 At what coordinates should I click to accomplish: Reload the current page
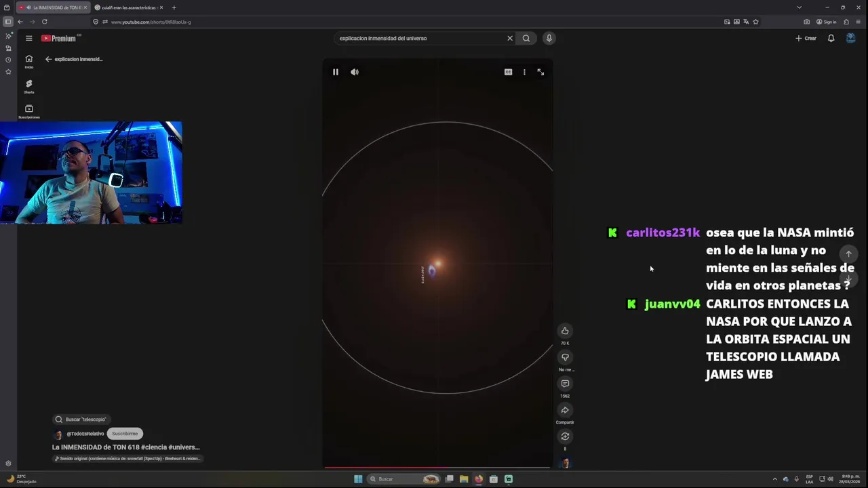click(x=45, y=22)
